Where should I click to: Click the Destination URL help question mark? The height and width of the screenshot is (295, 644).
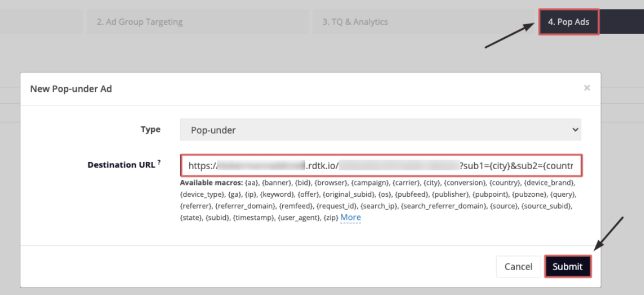(159, 162)
